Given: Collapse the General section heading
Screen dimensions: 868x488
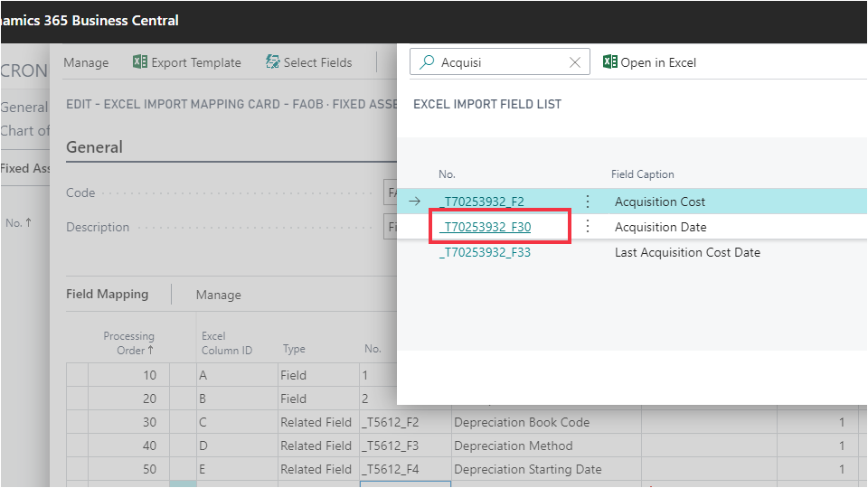Looking at the screenshot, I should click(95, 147).
